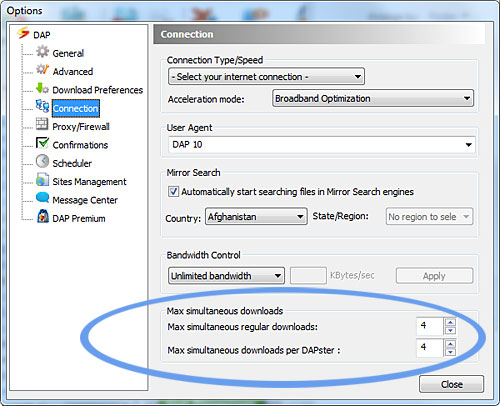Click the General gear icon
The width and height of the screenshot is (500, 406).
(42, 51)
